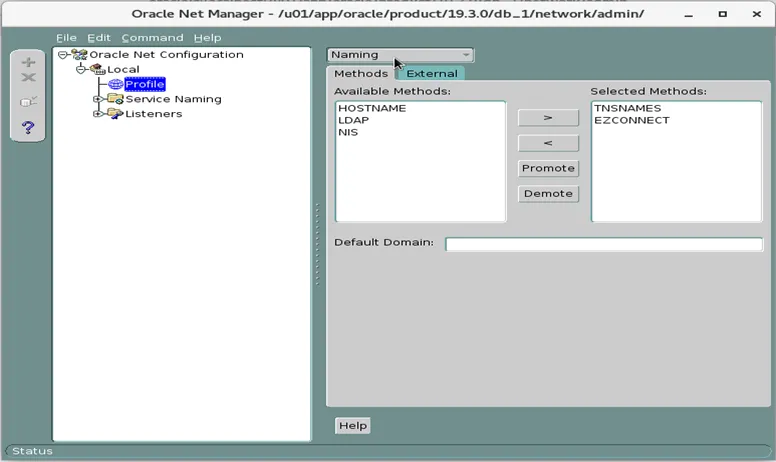Open the Command menu
Image resolution: width=776 pixels, height=462 pixels.
152,38
